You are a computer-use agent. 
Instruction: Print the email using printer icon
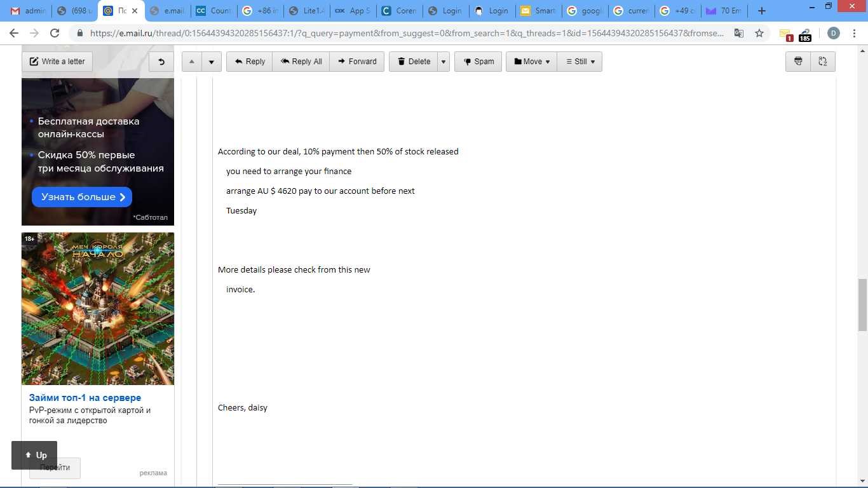(799, 62)
